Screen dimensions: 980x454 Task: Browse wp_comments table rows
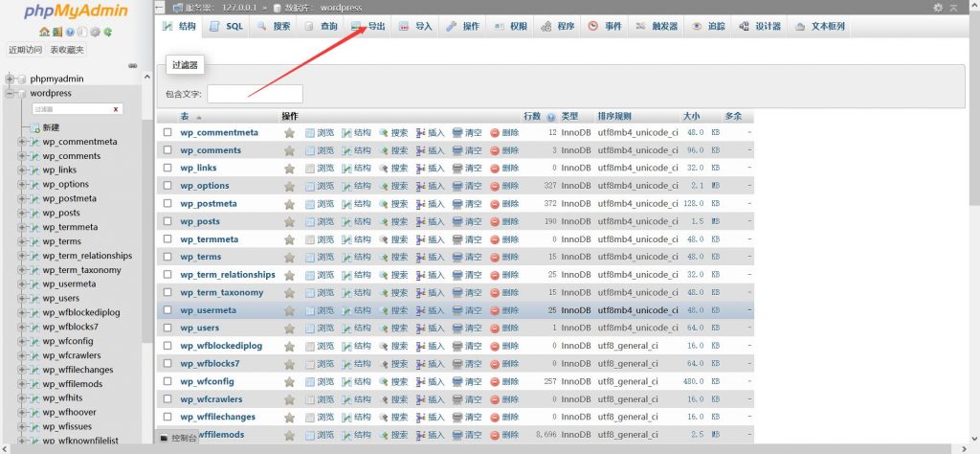[x=320, y=150]
